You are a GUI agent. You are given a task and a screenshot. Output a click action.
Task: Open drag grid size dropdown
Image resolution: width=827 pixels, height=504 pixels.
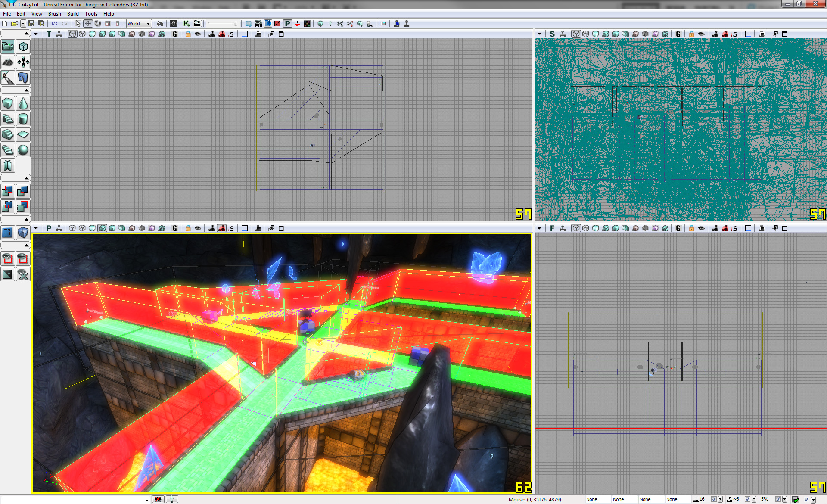coord(720,499)
